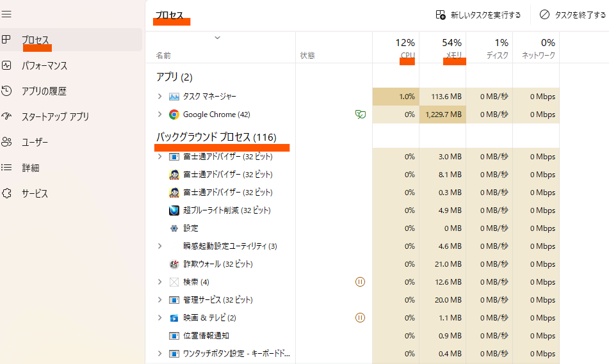Select the ユーザー people icon

point(6,141)
